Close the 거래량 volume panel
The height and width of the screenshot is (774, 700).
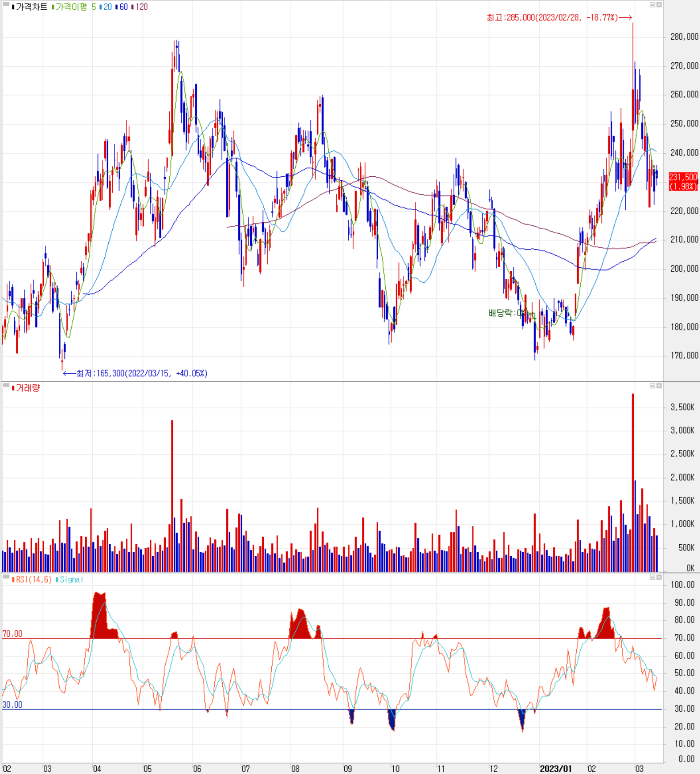point(659,386)
